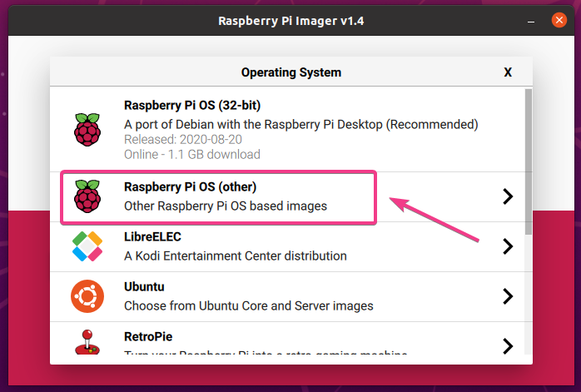Open the Ubuntu entry title
The width and height of the screenshot is (581, 392).
click(x=144, y=287)
